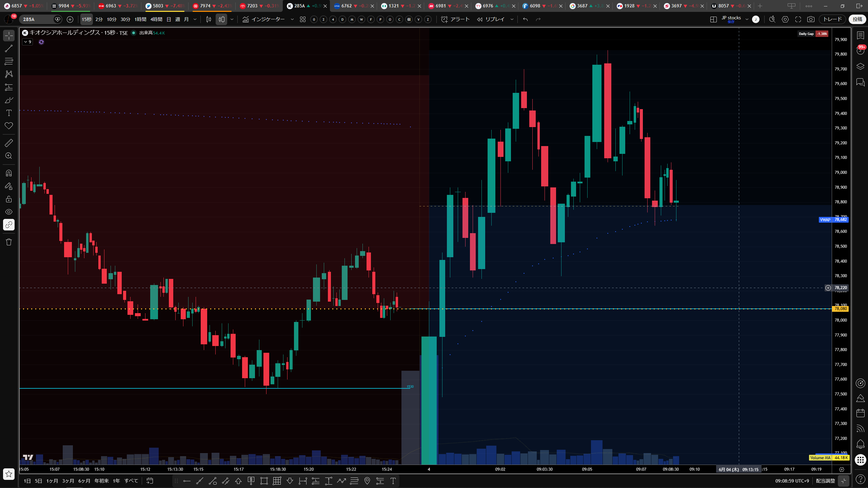Open the layout setup grid selector
This screenshot has width=868, height=488.
point(713,19)
